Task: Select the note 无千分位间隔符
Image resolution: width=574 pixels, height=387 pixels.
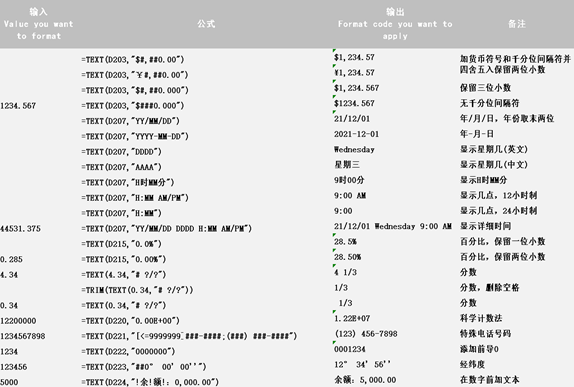Action: coord(490,104)
